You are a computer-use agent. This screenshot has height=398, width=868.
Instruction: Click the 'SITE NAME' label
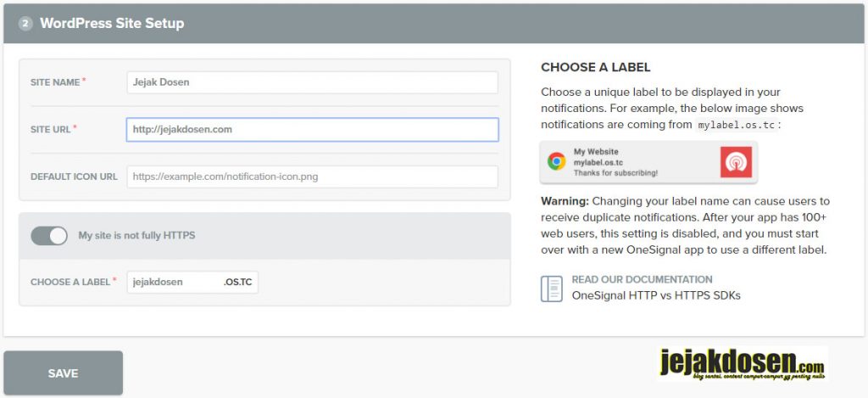coord(55,82)
